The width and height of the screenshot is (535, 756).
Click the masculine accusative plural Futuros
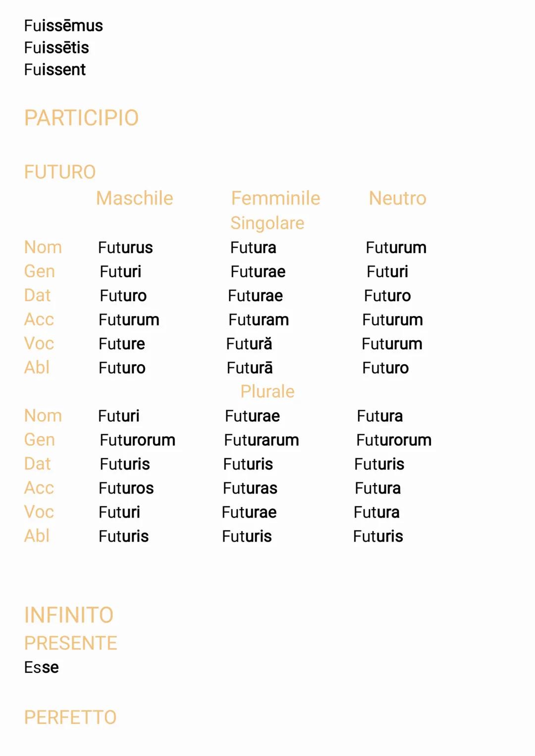tap(126, 488)
